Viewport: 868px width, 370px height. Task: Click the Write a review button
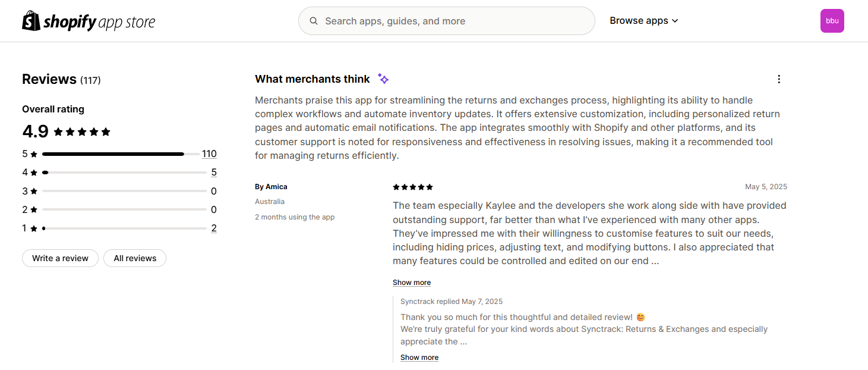coord(60,258)
